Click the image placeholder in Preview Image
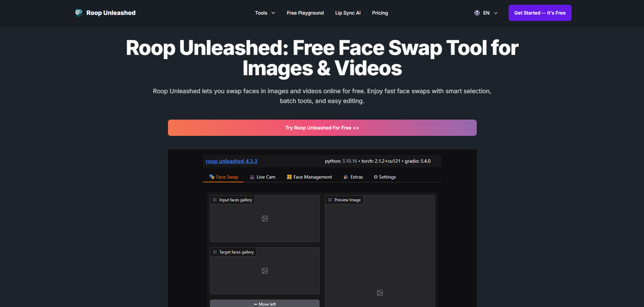 pyautogui.click(x=380, y=293)
